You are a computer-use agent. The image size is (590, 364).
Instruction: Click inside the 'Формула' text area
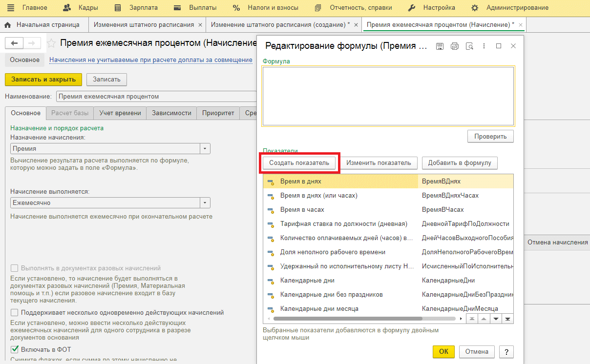tap(388, 96)
